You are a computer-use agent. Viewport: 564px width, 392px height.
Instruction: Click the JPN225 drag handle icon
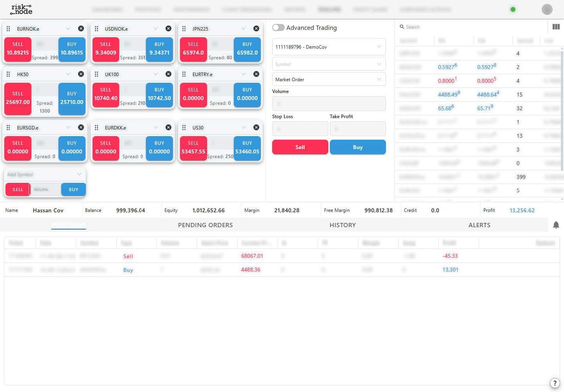[x=184, y=29]
